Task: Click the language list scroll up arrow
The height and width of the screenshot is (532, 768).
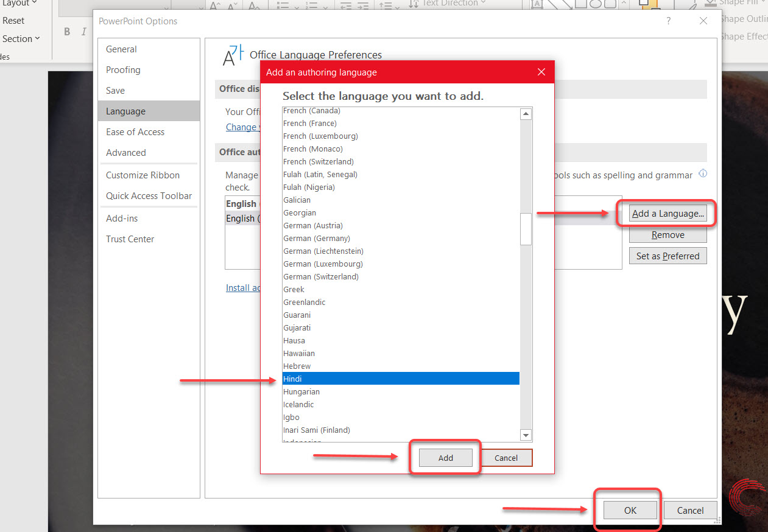Action: (526, 114)
